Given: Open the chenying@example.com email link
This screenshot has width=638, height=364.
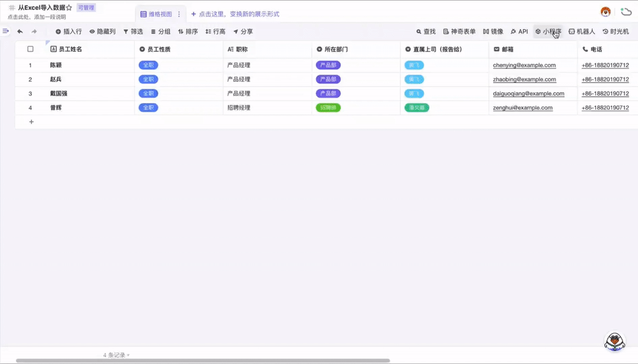Looking at the screenshot, I should click(524, 65).
